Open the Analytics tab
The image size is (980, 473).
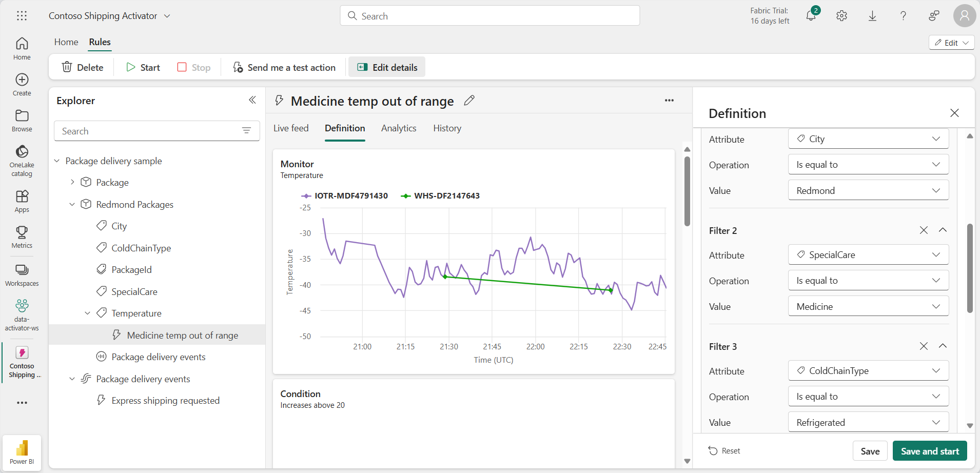[x=399, y=128]
